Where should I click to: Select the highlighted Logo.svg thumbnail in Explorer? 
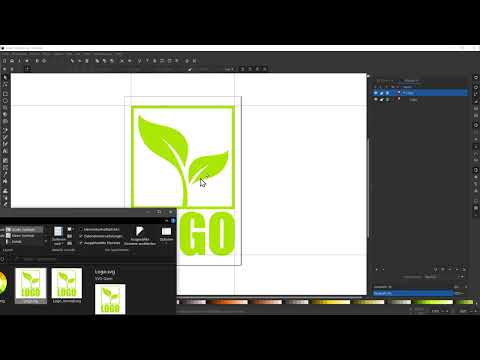pyautogui.click(x=31, y=286)
